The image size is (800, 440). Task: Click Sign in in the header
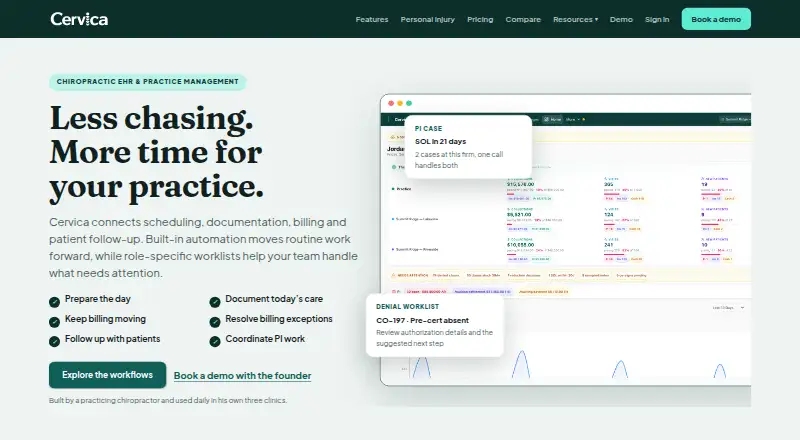click(657, 19)
